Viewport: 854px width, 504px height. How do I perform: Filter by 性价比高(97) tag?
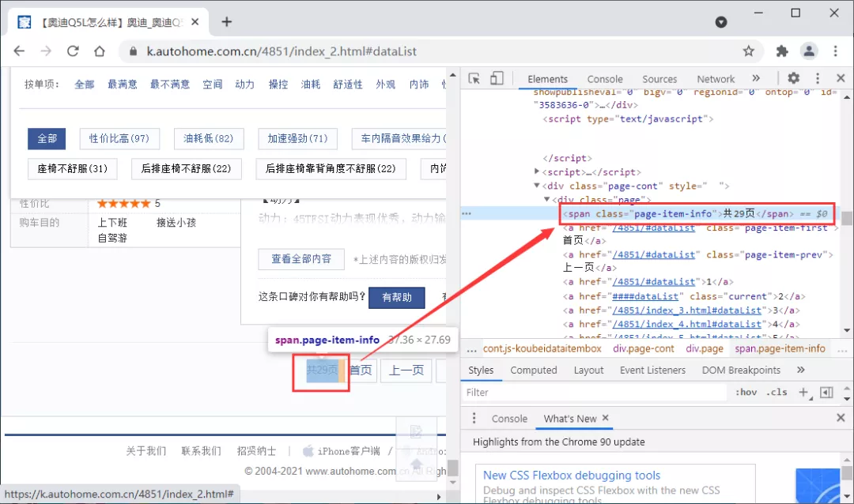coord(119,139)
